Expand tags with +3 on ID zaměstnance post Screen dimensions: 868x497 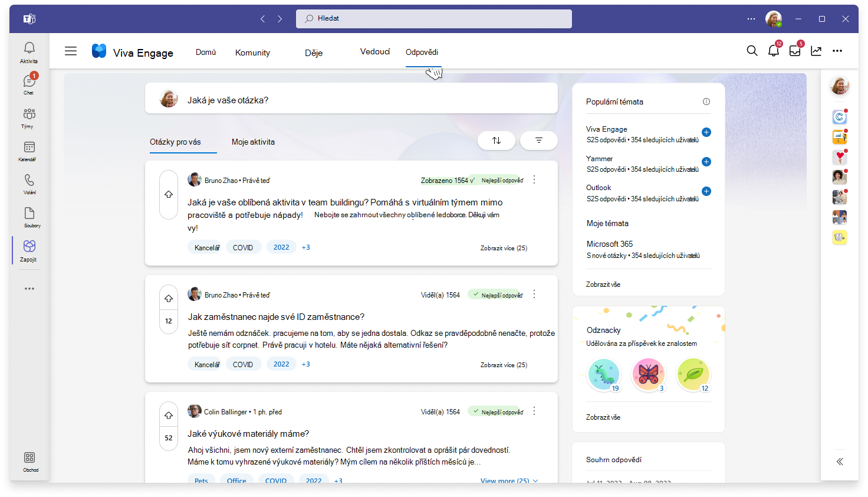point(305,364)
